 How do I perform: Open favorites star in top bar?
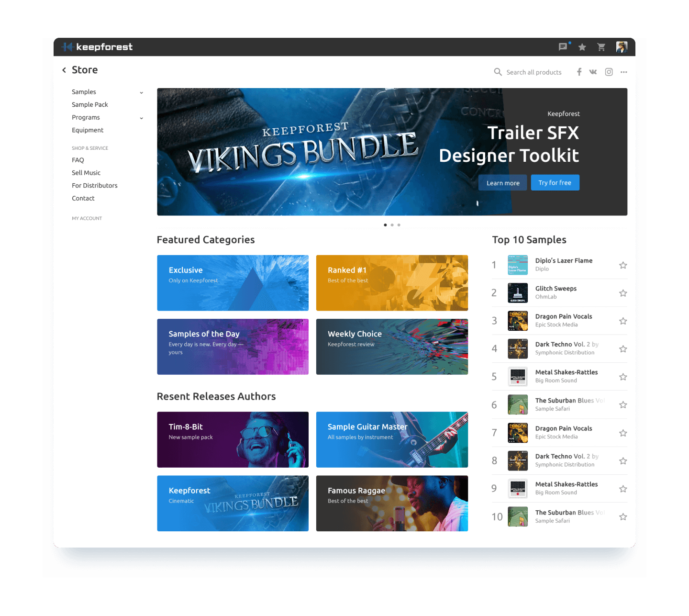click(x=582, y=47)
